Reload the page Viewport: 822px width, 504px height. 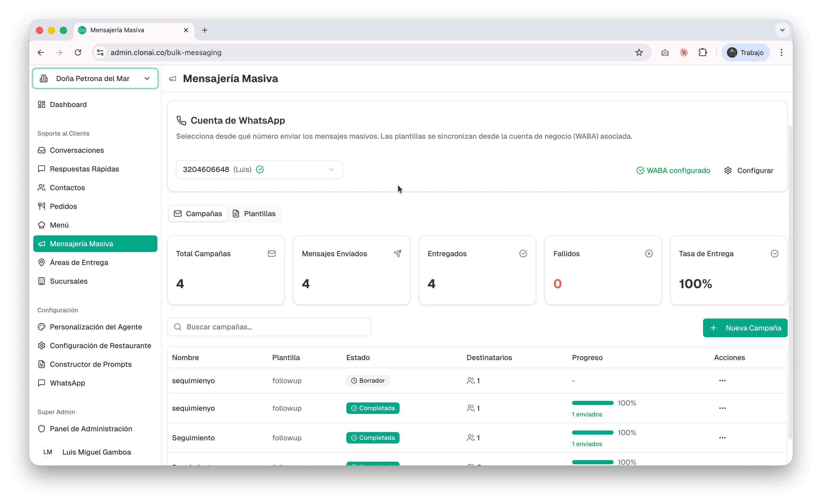click(x=78, y=52)
